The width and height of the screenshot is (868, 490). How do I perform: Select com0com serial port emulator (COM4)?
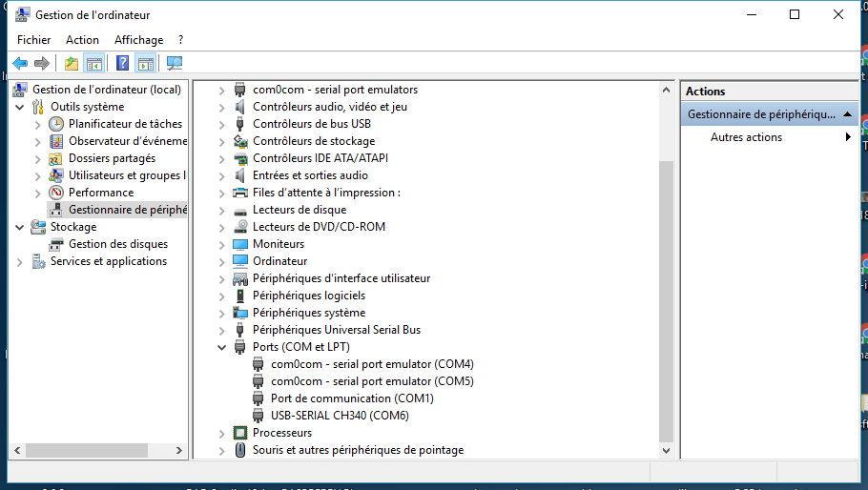pos(372,364)
